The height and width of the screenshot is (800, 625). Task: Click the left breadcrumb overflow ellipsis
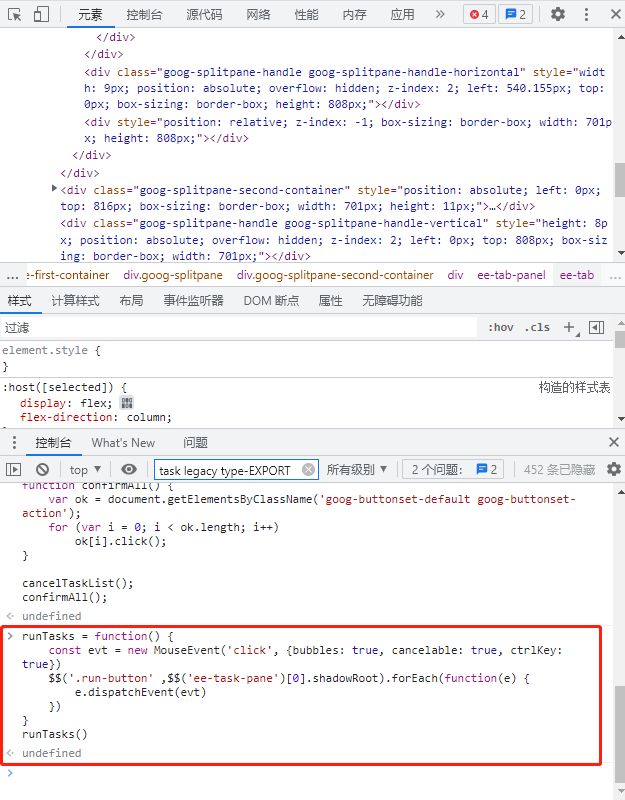click(12, 276)
